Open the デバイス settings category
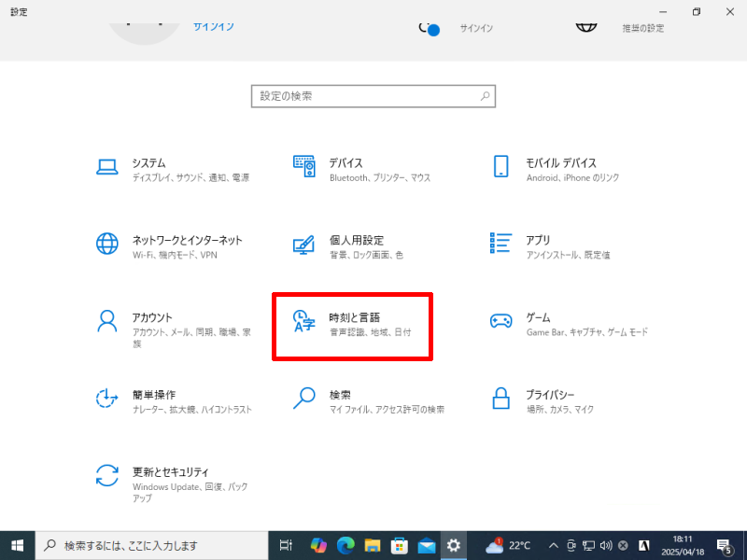747x560 pixels. tap(361, 169)
